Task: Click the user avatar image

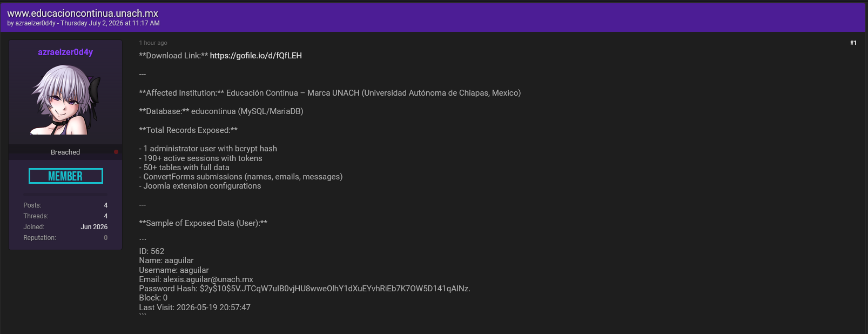Action: point(65,99)
